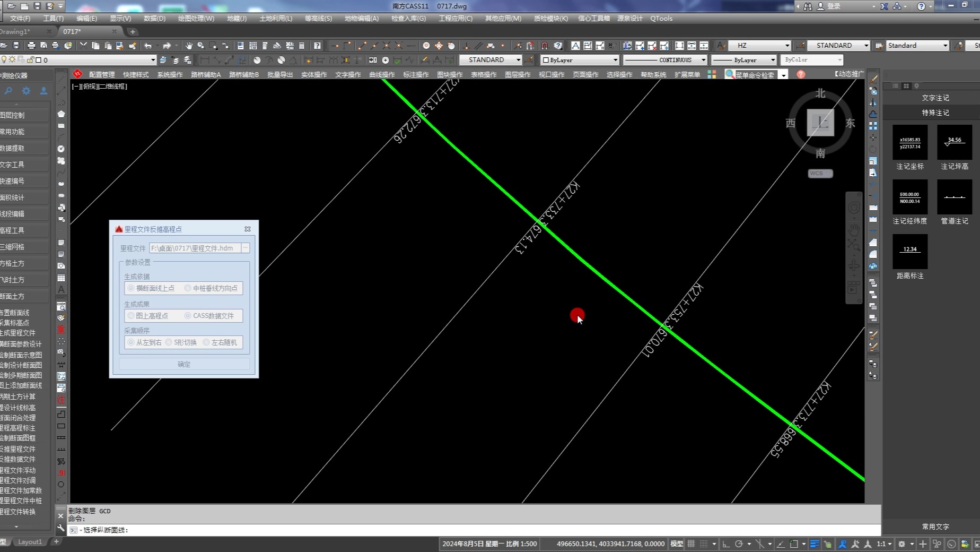Toggle ortho mode in status bar
980x552 pixels.
[x=726, y=544]
